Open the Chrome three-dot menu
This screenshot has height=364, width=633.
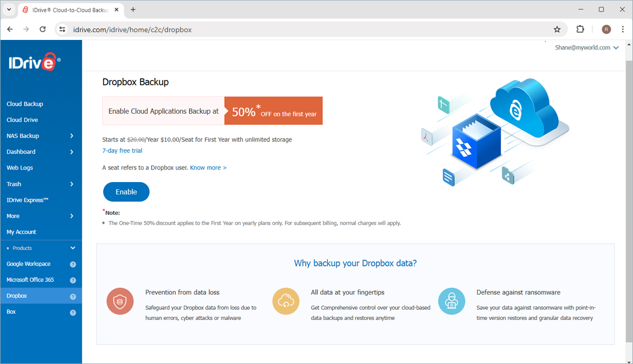click(x=623, y=30)
